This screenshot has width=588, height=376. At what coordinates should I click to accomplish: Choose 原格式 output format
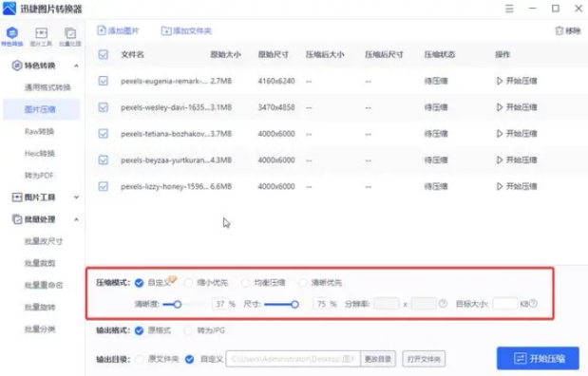[139, 330]
